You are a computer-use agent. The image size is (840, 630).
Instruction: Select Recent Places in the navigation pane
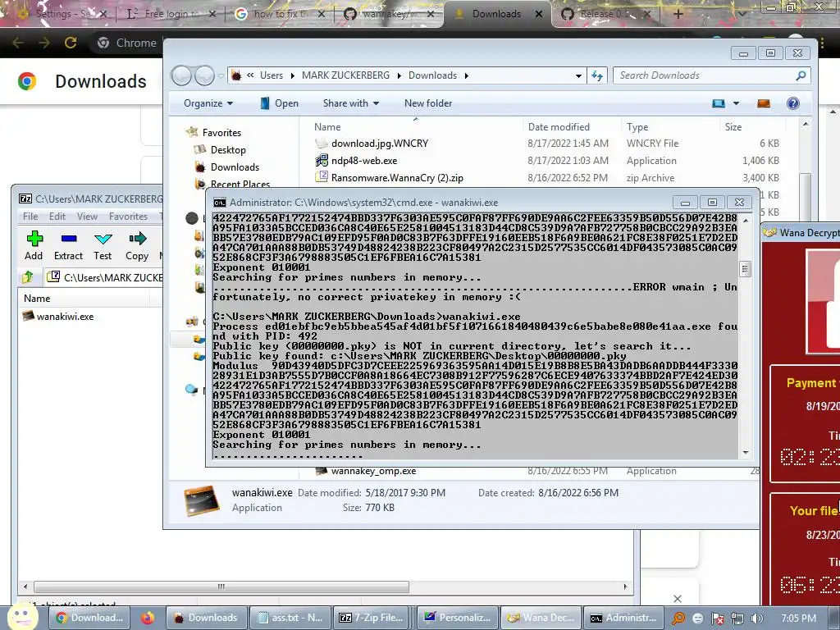[x=240, y=184]
